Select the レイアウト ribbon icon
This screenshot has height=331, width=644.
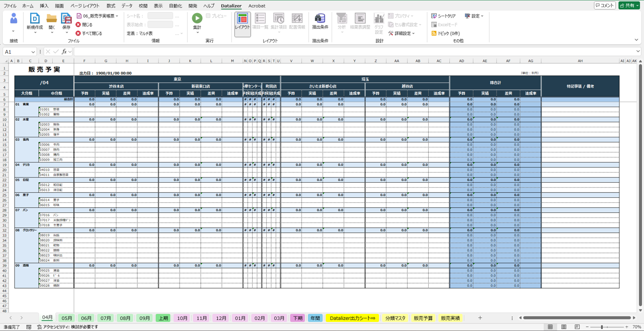[243, 19]
